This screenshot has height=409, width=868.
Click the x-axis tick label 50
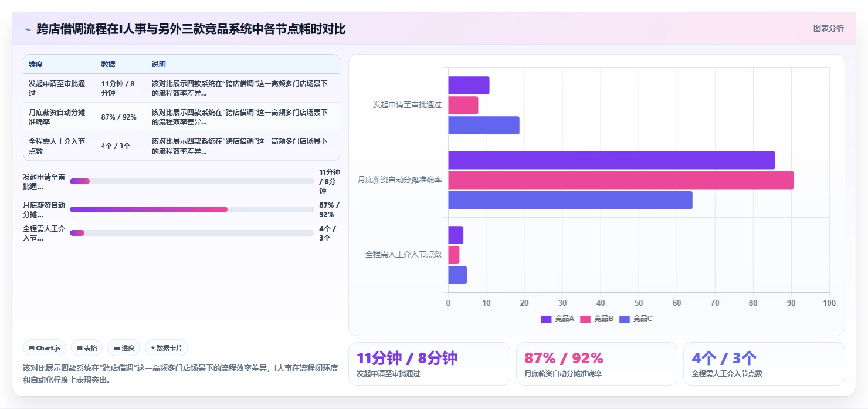(x=639, y=303)
